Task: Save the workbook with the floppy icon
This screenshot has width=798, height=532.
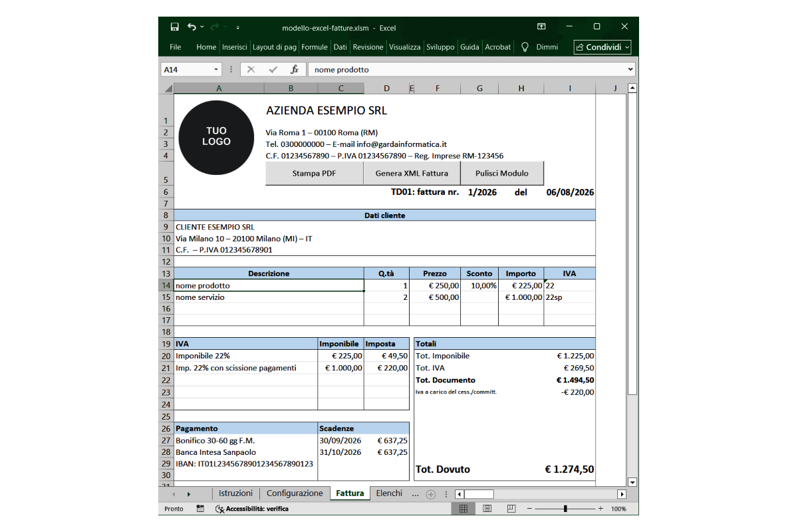Action: pos(175,27)
